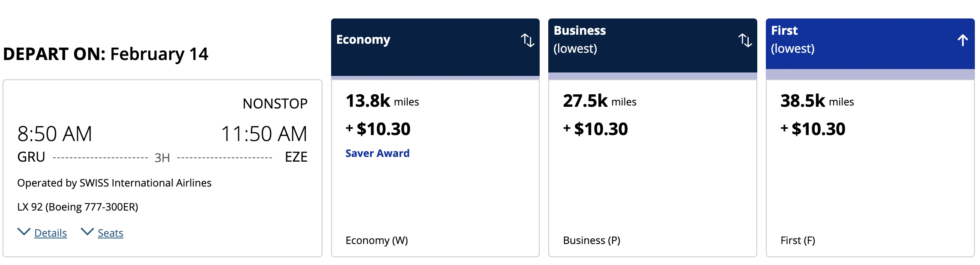This screenshot has height=265, width=980.
Task: Select the 38.5k miles First fare
Action: (817, 102)
